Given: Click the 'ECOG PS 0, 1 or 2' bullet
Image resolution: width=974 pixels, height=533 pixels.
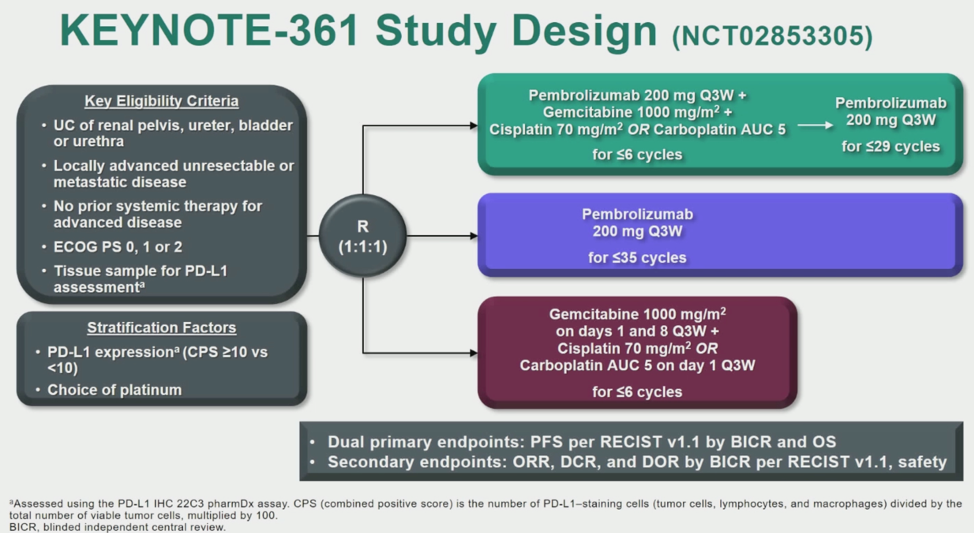Looking at the screenshot, I should 117,247.
